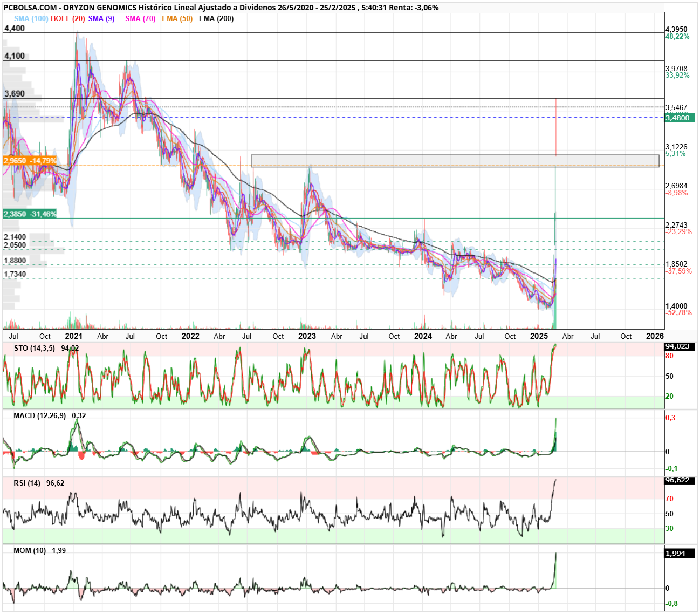The height and width of the screenshot is (614, 700).
Task: Select the 2022 year label on time axis
Action: coord(190,336)
